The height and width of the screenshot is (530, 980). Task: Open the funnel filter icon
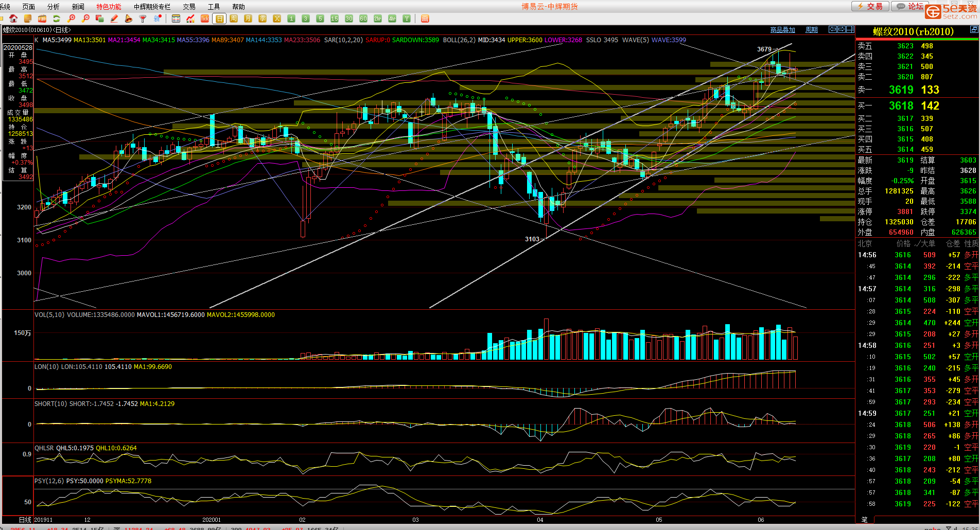tap(143, 19)
